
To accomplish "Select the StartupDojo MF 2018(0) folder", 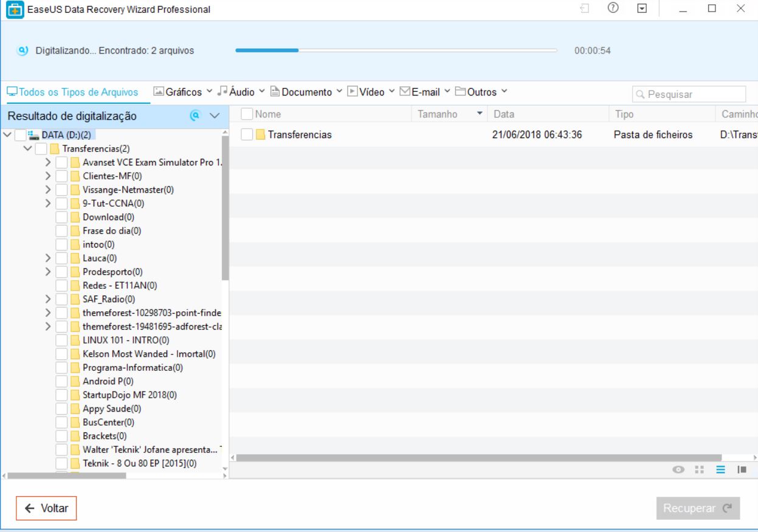I will click(129, 395).
